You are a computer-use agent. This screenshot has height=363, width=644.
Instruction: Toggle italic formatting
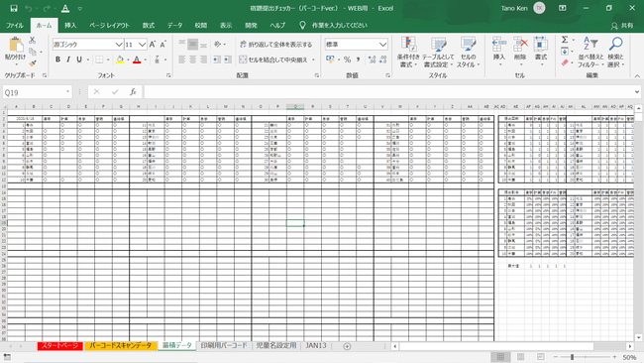68,60
